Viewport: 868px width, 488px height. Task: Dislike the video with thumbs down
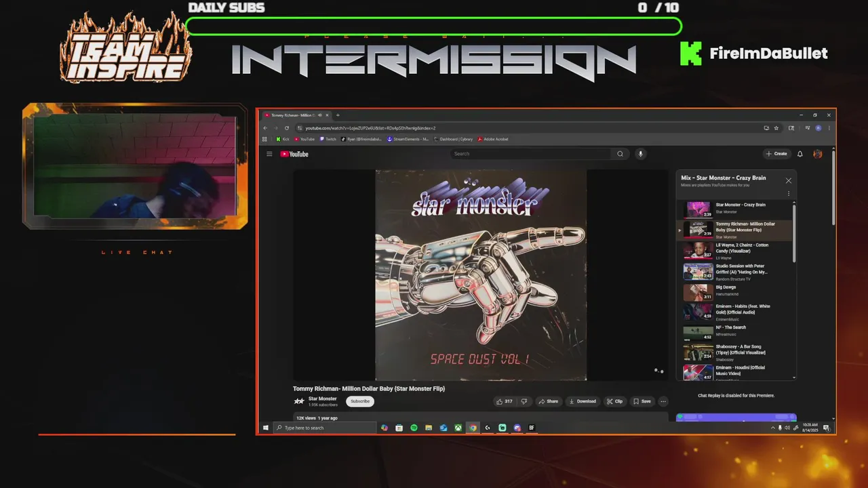point(524,401)
